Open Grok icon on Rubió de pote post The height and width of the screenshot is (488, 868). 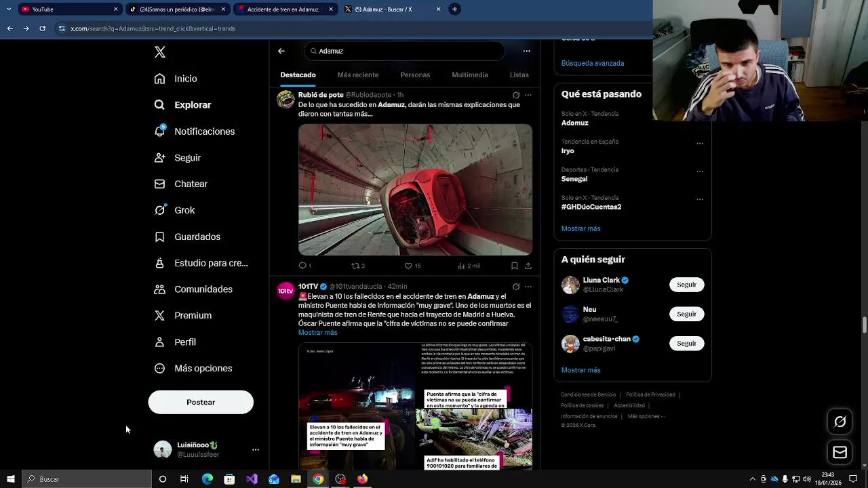coord(516,95)
